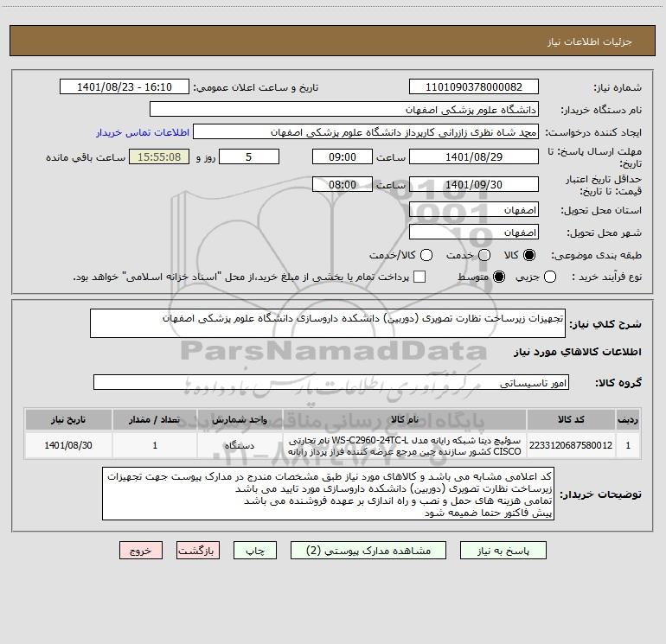Click product code 2233120687580012 cell

pyautogui.click(x=571, y=445)
